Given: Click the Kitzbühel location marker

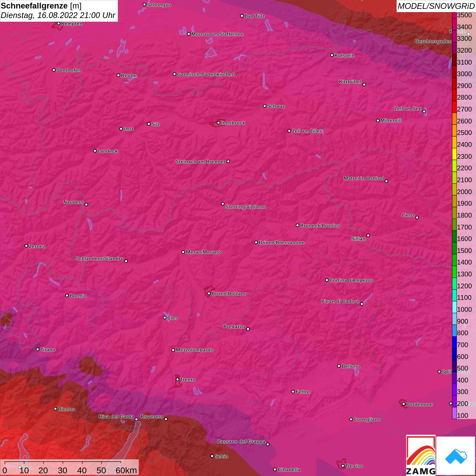Looking at the screenshot, I should (364, 84).
